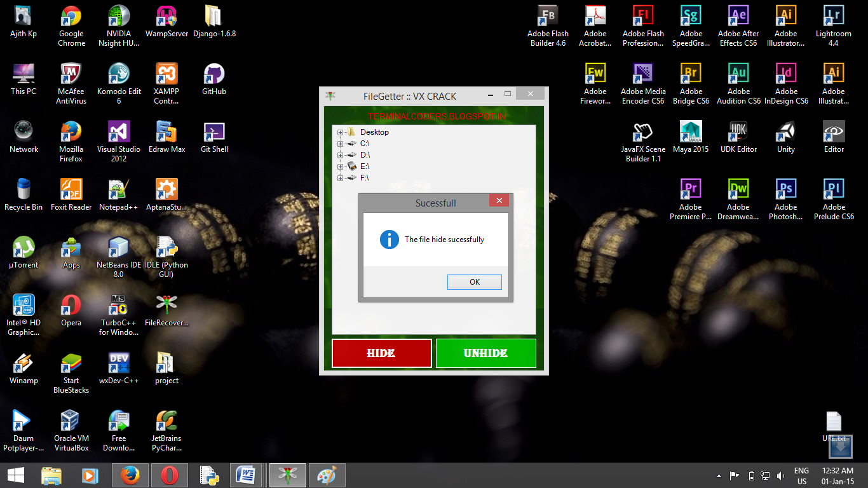
Task: Open Django-1.6.8 folder on desktop
Action: tap(214, 22)
